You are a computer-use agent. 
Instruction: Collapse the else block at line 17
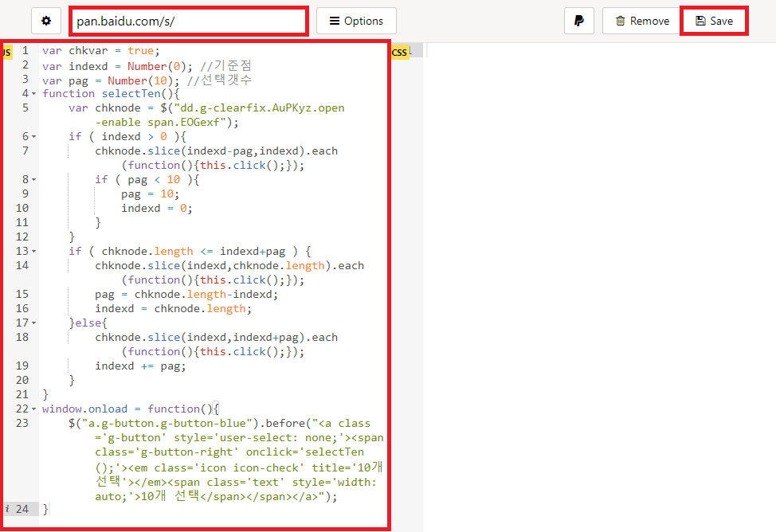pyautogui.click(x=34, y=323)
